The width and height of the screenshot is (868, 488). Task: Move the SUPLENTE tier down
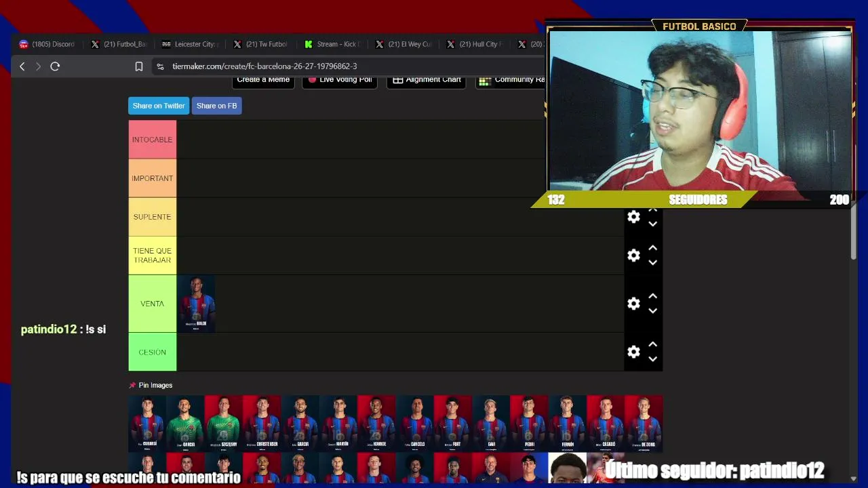pos(652,224)
